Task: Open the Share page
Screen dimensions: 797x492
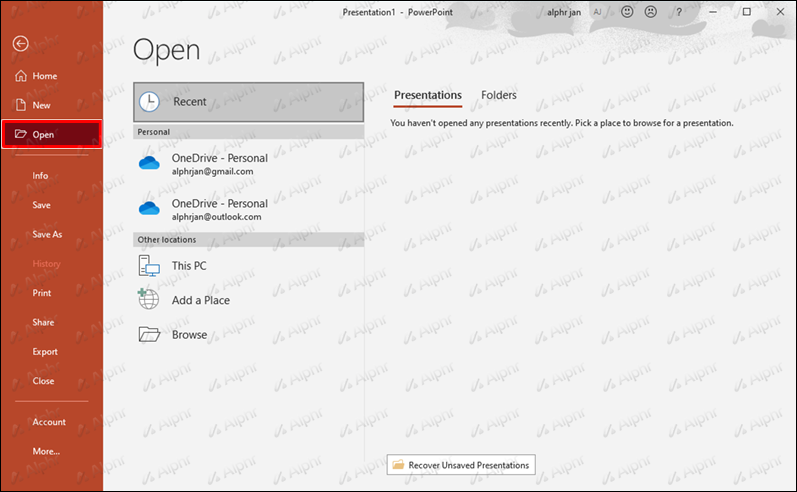Action: (x=51, y=322)
